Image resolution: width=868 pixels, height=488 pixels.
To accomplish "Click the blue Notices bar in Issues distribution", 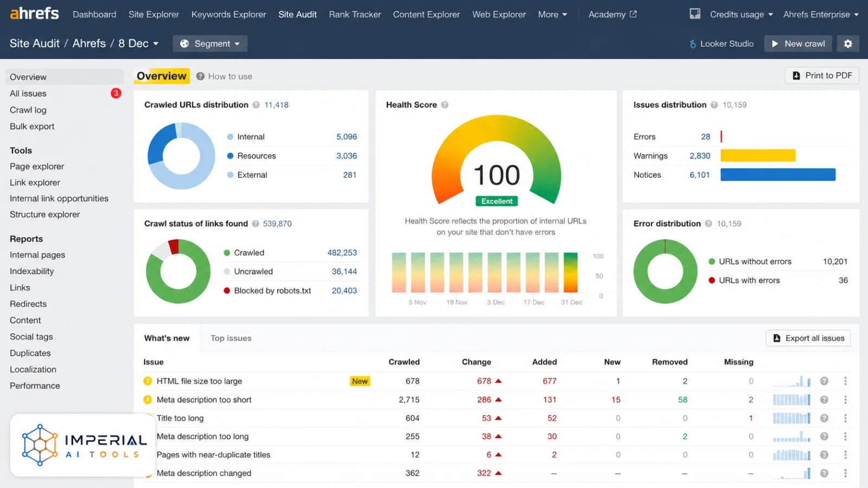I will click(778, 175).
